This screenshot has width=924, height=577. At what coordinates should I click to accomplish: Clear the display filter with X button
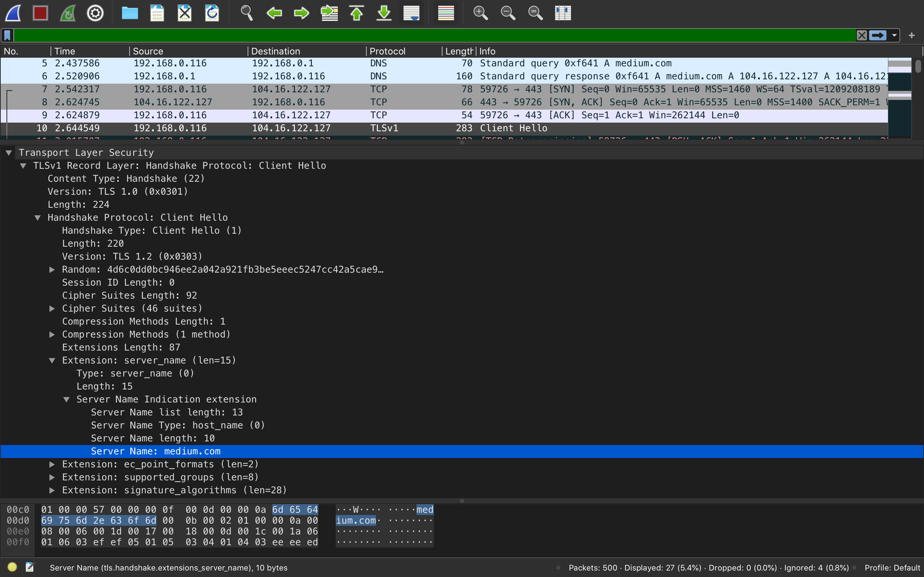(862, 35)
